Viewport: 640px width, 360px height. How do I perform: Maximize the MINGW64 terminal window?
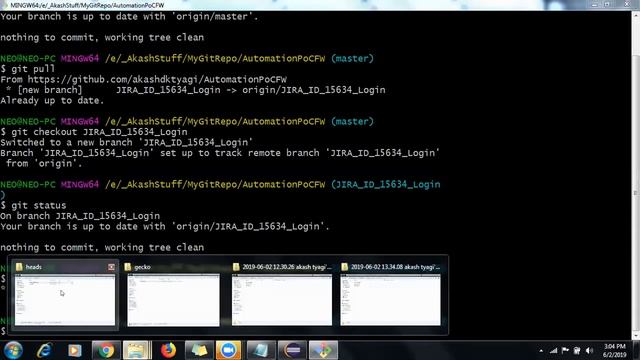point(607,4)
